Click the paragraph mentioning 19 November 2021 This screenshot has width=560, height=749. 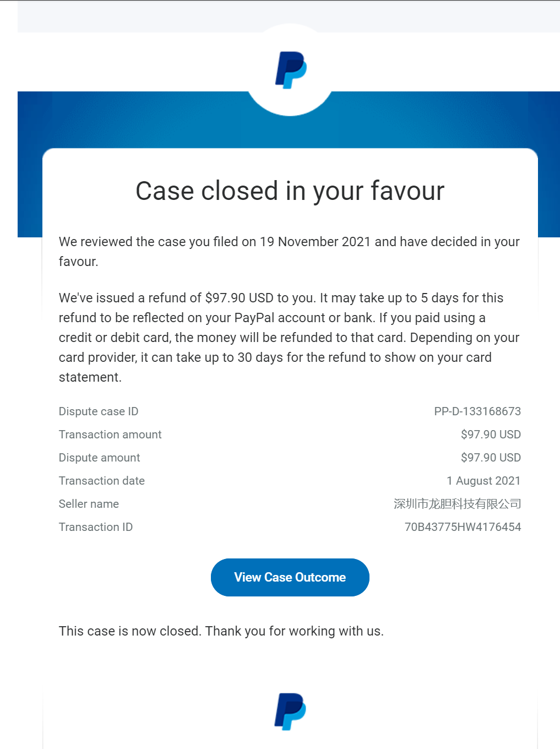(x=289, y=251)
